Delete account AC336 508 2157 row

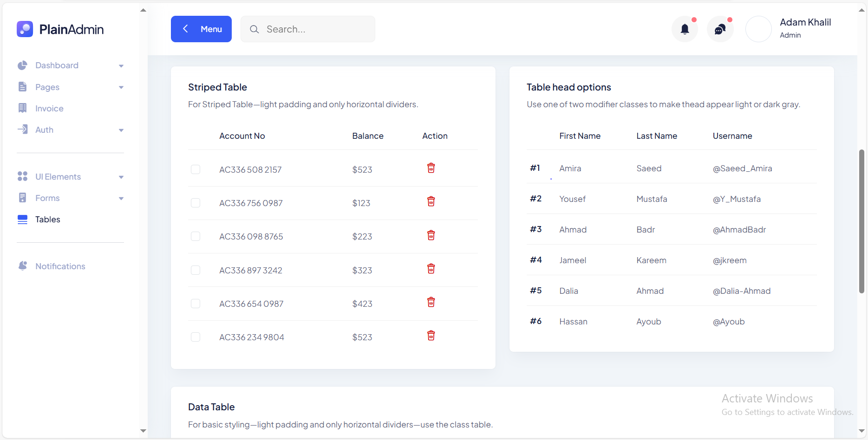[x=431, y=168]
